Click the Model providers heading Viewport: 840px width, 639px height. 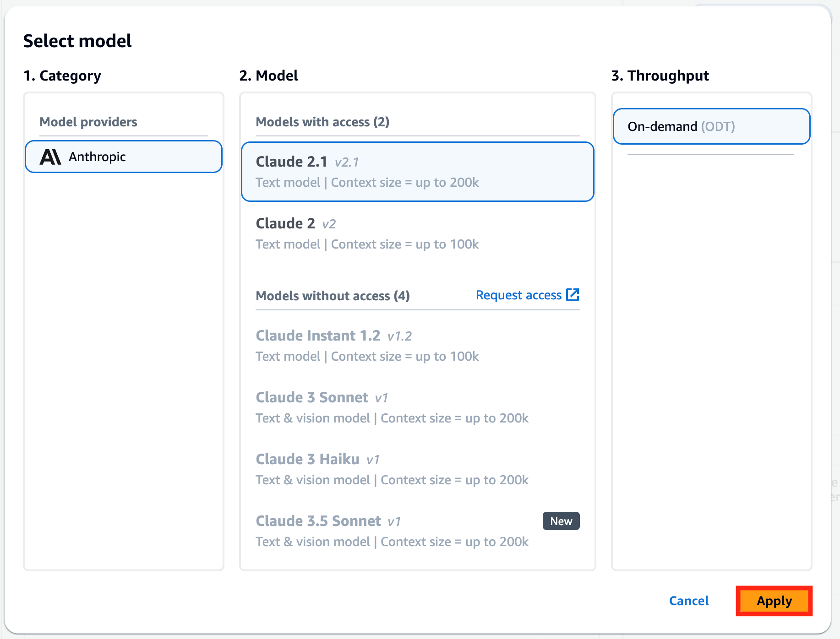click(x=88, y=122)
